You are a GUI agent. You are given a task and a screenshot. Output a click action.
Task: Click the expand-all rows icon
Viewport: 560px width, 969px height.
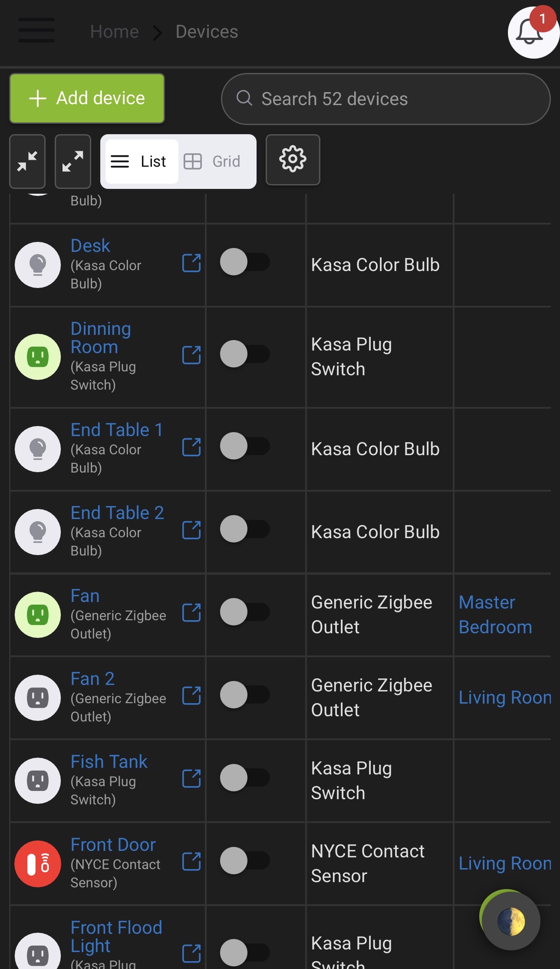pyautogui.click(x=73, y=161)
